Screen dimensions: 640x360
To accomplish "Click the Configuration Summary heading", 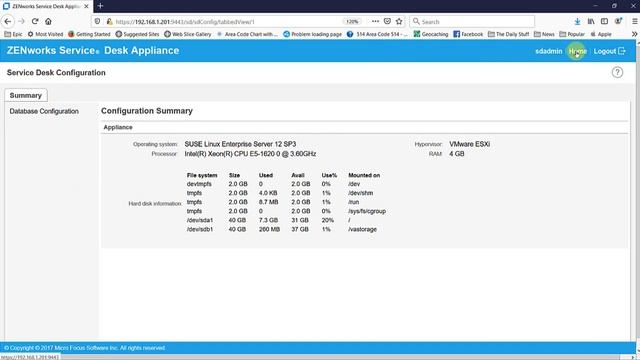I will [x=147, y=111].
